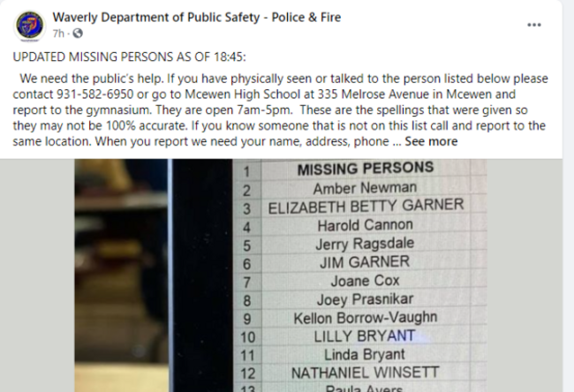Viewport: 574px width, 392px height.
Task: Open Waverly Department of Public Safety page
Action: click(x=197, y=17)
